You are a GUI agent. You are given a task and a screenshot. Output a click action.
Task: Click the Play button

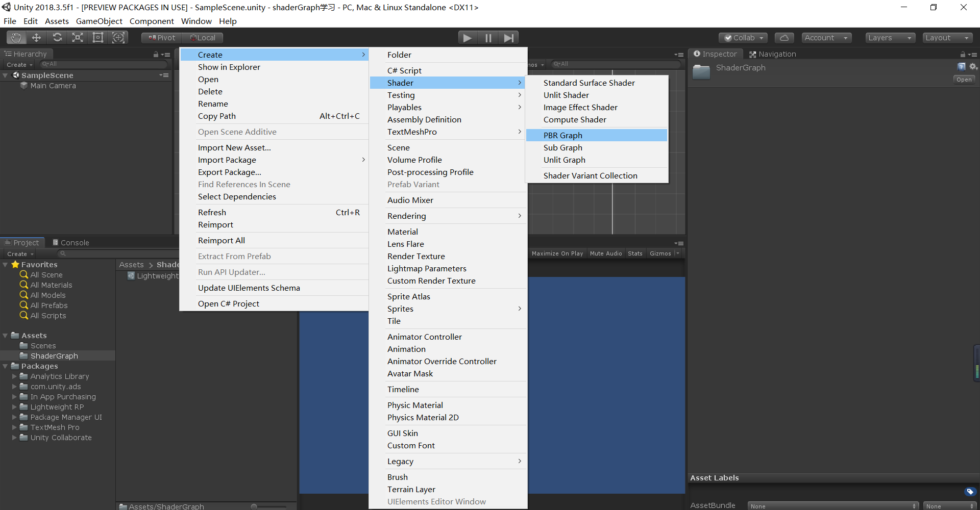[x=467, y=38]
